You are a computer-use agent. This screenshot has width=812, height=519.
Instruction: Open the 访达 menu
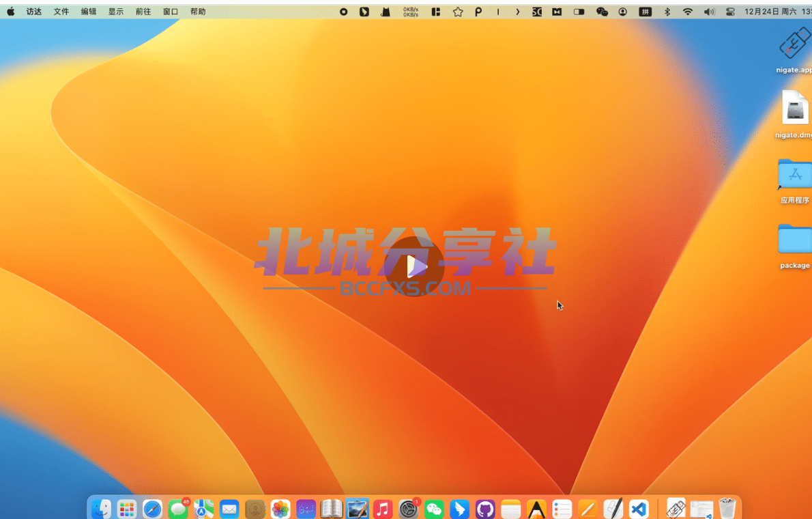[33, 12]
